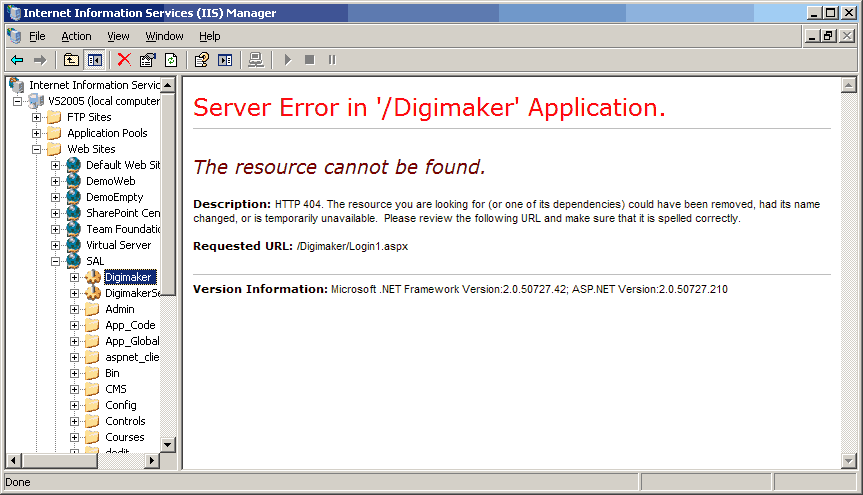
Task: Open the Window menu
Action: point(164,36)
